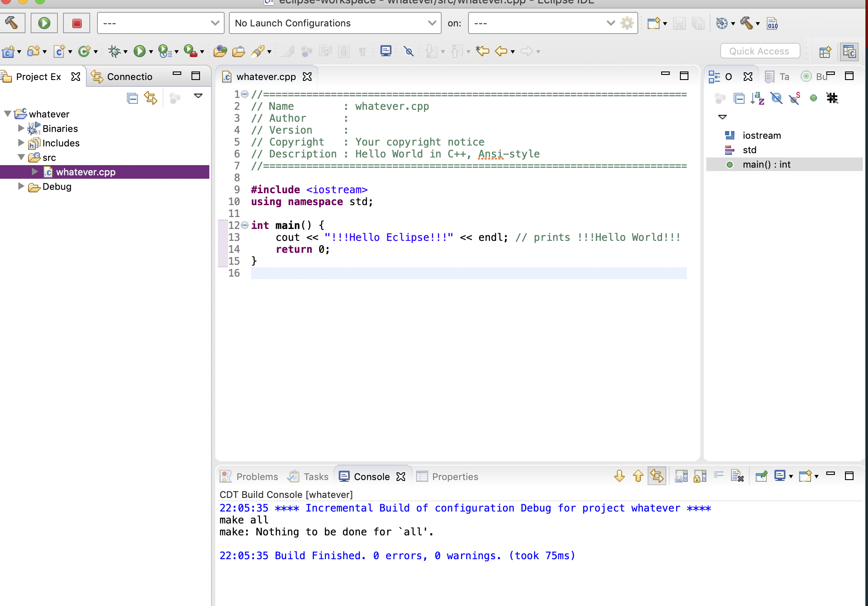The width and height of the screenshot is (868, 606).
Task: Click the Open Perspective icon
Action: 825,51
